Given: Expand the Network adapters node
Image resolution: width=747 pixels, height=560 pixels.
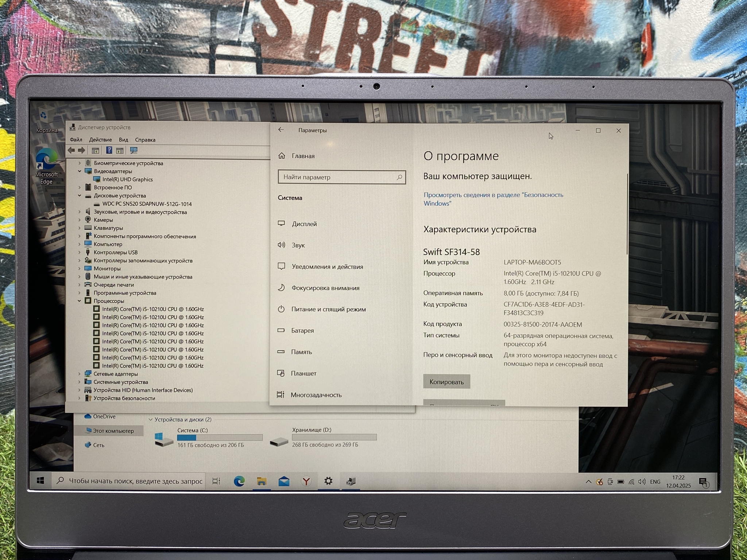Looking at the screenshot, I should (x=80, y=374).
